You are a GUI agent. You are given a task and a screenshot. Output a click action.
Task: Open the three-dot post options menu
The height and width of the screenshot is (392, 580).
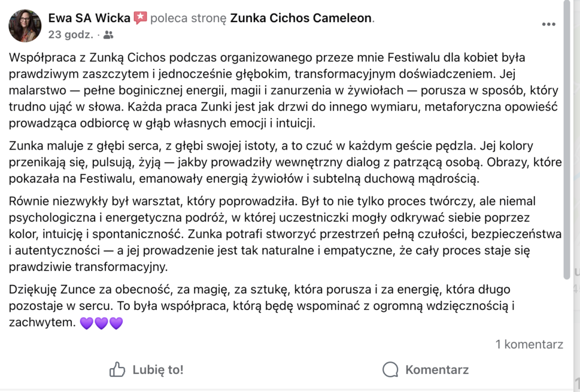(548, 24)
